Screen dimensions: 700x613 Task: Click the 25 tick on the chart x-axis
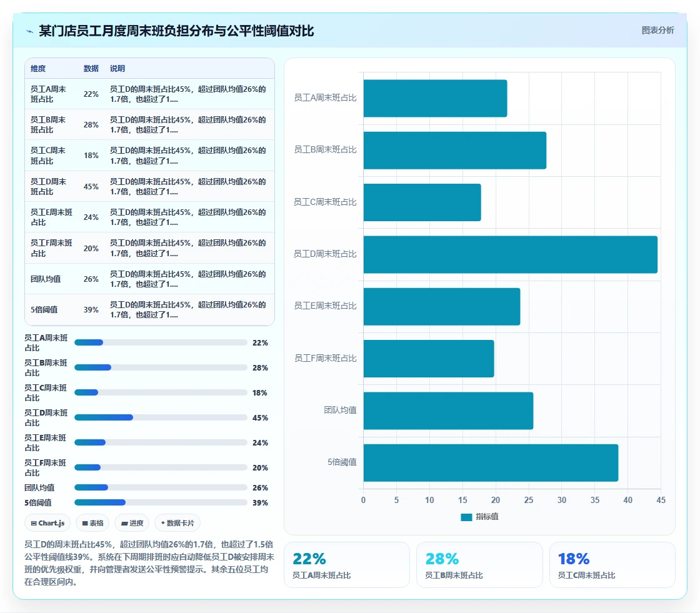529,500
